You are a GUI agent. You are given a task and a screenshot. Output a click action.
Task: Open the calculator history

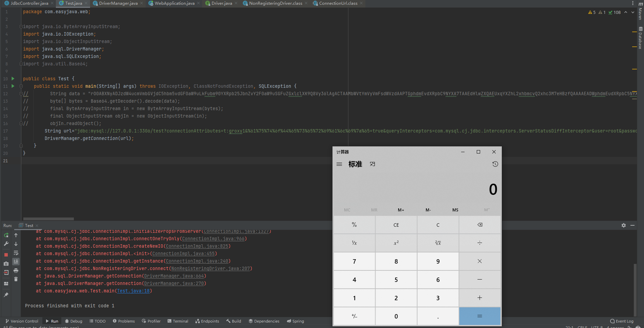[495, 164]
